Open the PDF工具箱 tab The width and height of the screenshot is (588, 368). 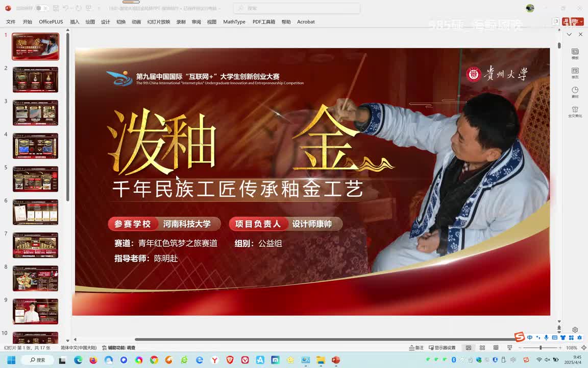263,22
